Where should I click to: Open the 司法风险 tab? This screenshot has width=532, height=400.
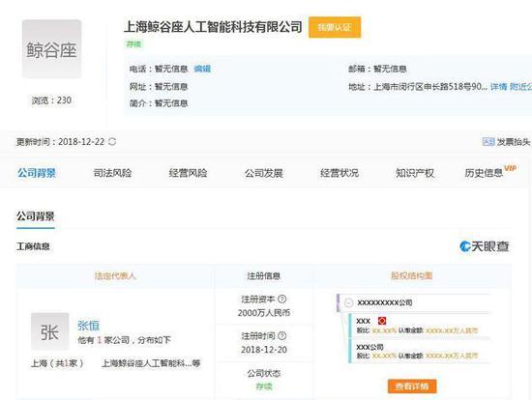click(x=112, y=173)
